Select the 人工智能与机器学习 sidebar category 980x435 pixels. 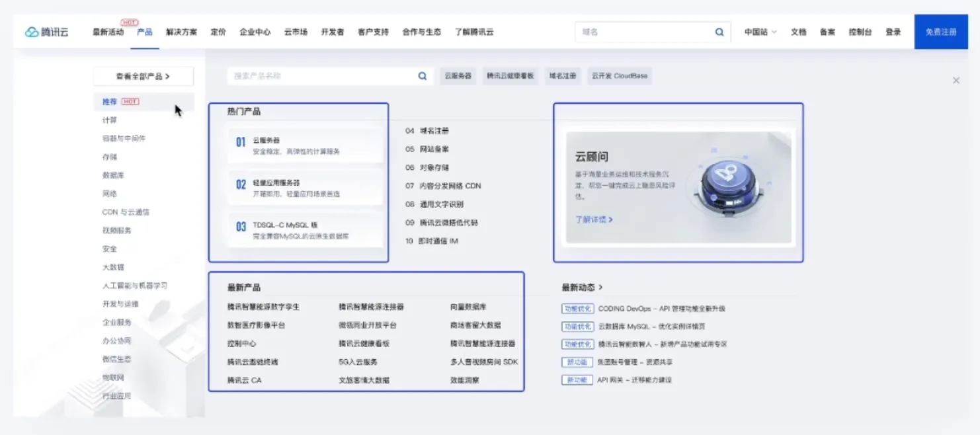(135, 286)
